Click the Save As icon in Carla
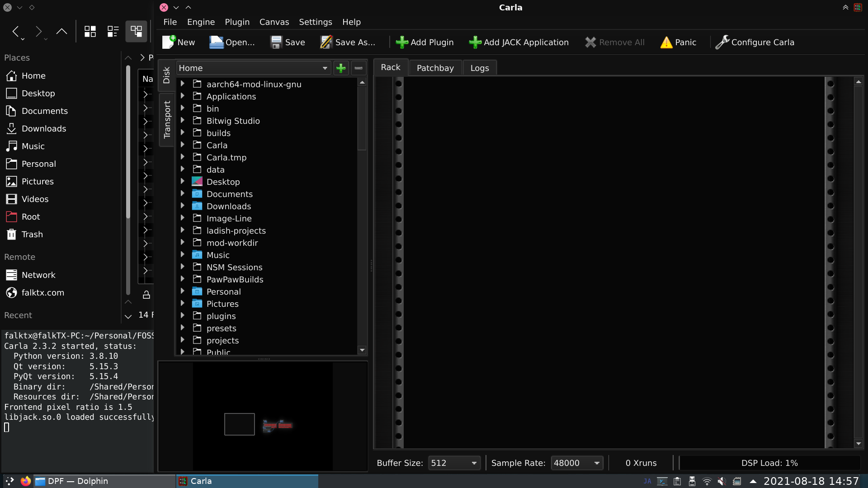868x488 pixels. [326, 42]
